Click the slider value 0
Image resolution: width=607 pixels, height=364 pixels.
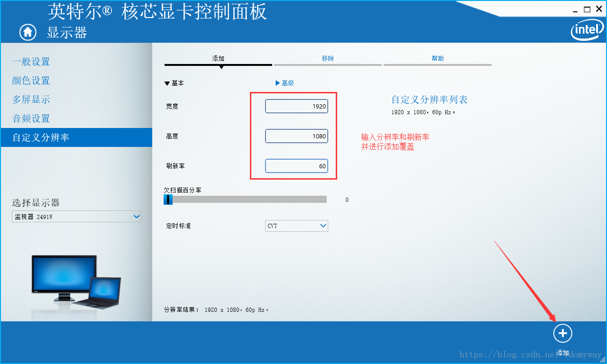347,200
